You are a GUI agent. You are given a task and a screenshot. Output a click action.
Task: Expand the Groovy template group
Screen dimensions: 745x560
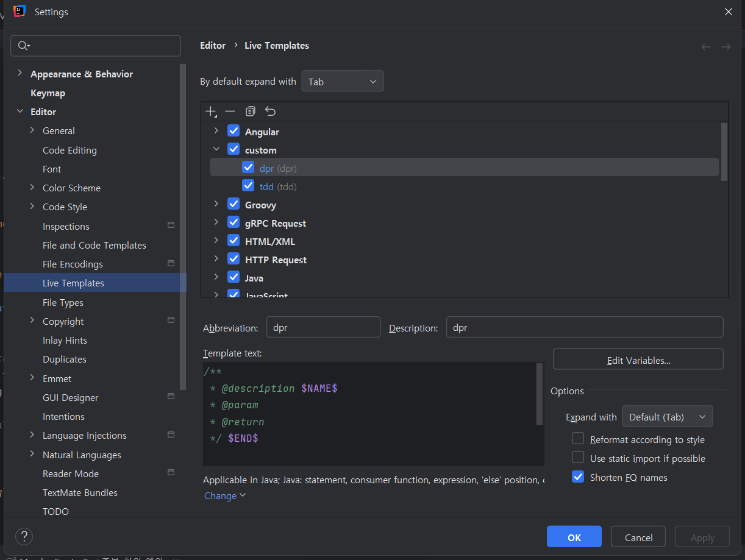[x=216, y=204]
